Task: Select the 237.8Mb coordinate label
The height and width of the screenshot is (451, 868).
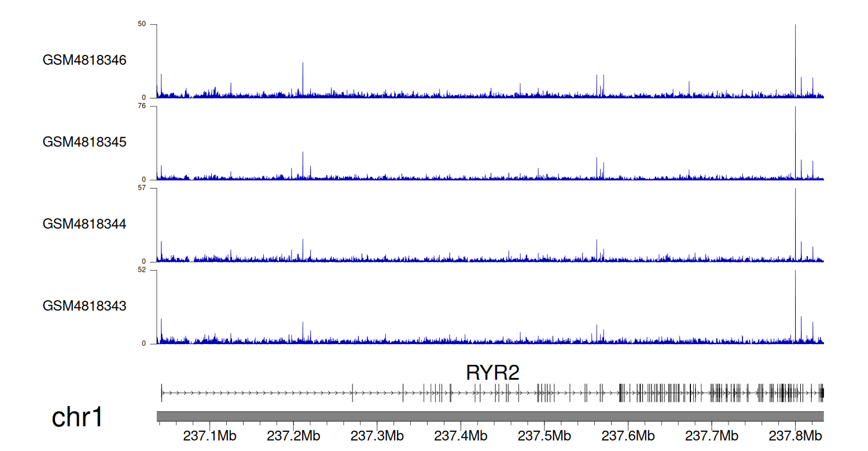Action: pyautogui.click(x=795, y=435)
